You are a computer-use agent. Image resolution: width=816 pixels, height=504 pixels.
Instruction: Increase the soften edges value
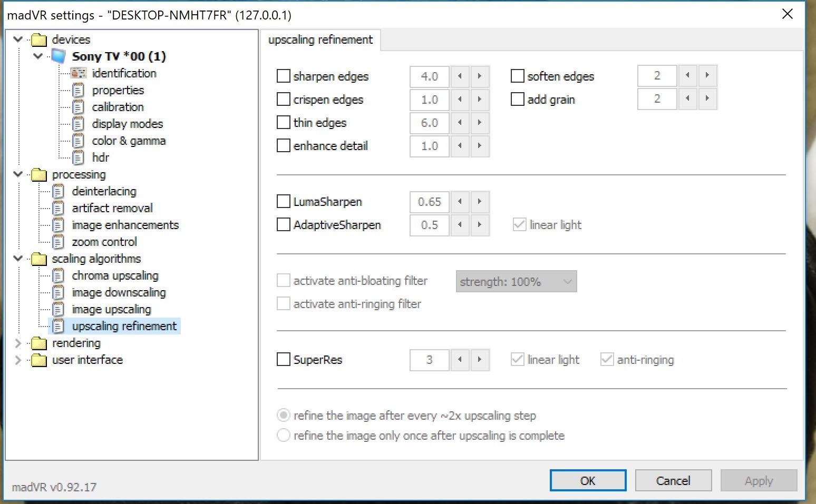tap(707, 75)
